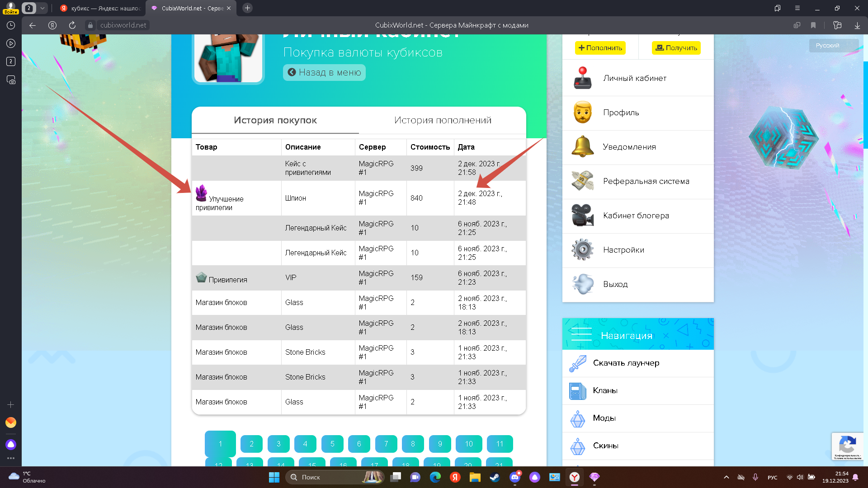Click the Назад в меню button
This screenshot has width=868, height=488.
[324, 72]
